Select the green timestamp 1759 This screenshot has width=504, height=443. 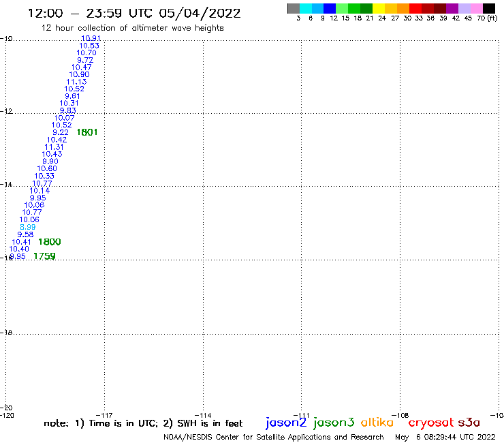(45, 256)
